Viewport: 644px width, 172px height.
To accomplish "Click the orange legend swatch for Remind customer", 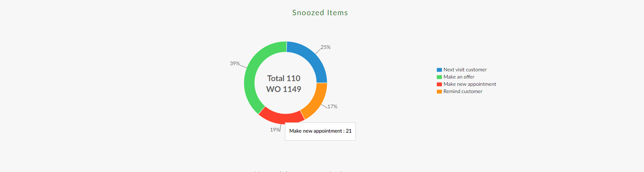I will tap(439, 92).
